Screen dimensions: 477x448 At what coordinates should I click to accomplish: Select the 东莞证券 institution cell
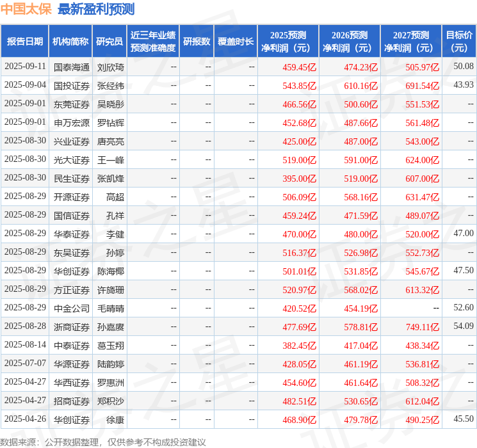click(x=72, y=104)
